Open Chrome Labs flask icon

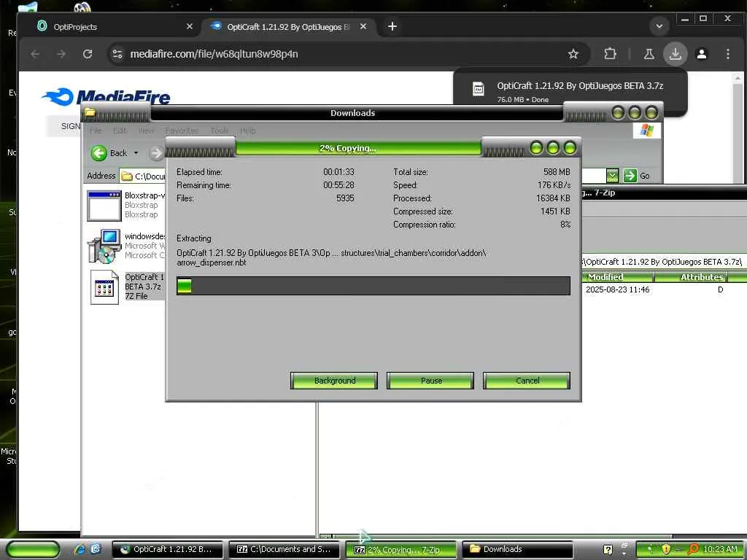[649, 54]
